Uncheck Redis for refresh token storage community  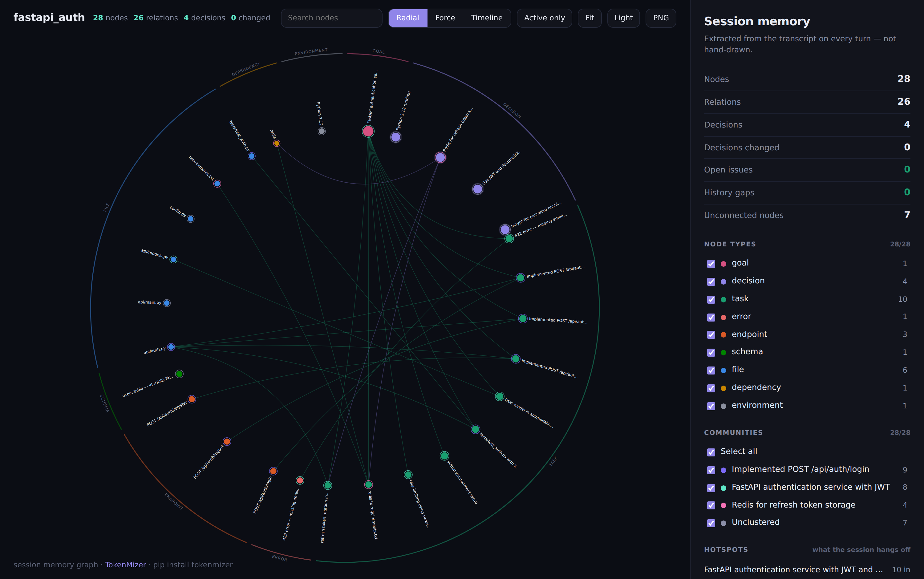pos(711,505)
